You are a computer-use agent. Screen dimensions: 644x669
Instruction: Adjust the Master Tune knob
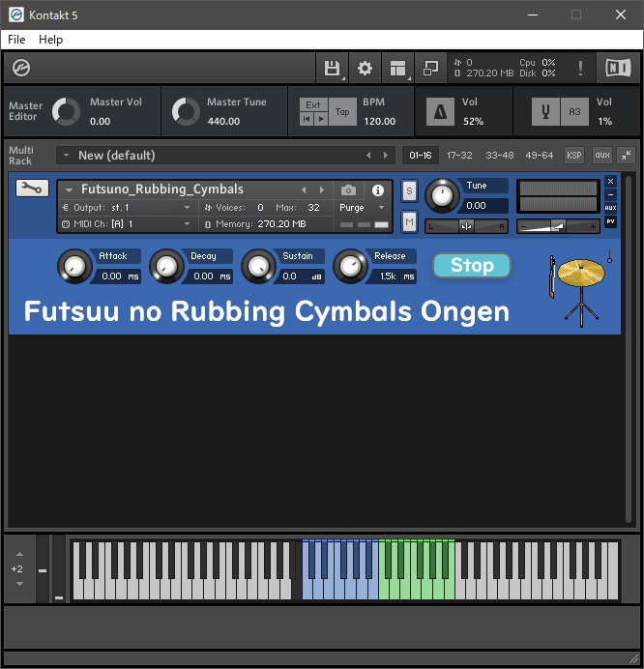[186, 112]
